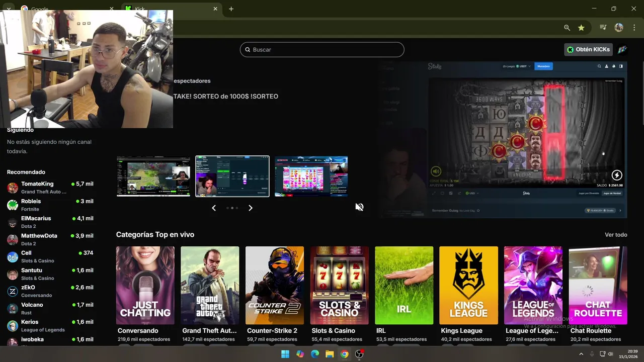Click Ver todo categories link
Screen dimensions: 644x362
point(616,235)
